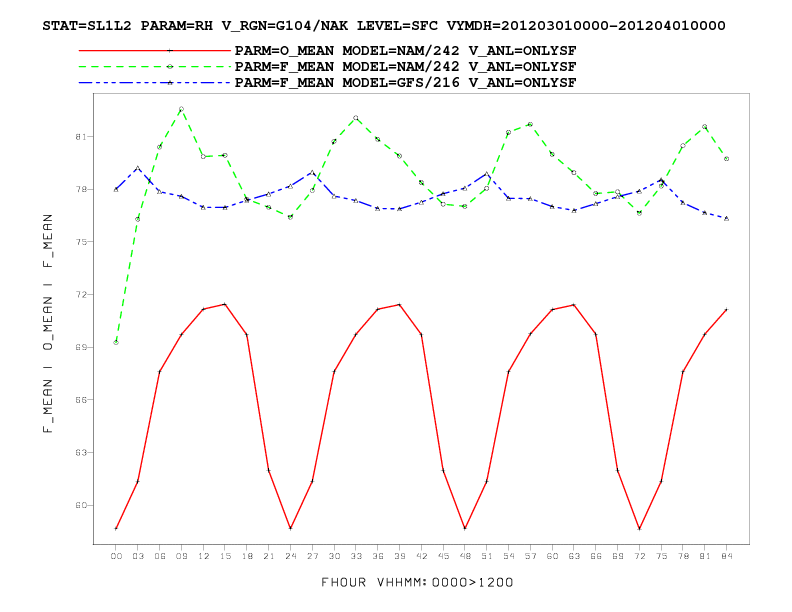
Task: Click the blue GFS point at hour 03
Action: click(x=138, y=168)
